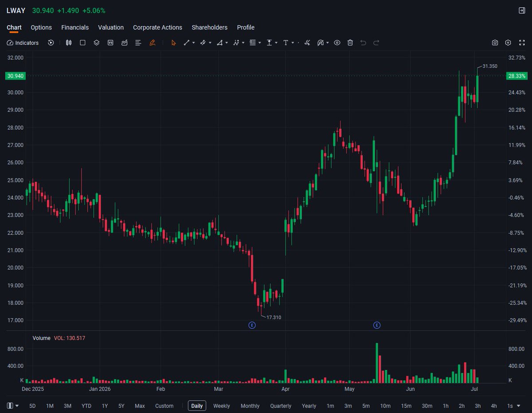Change the candlestick chart type
The image size is (532, 413).
[69, 43]
